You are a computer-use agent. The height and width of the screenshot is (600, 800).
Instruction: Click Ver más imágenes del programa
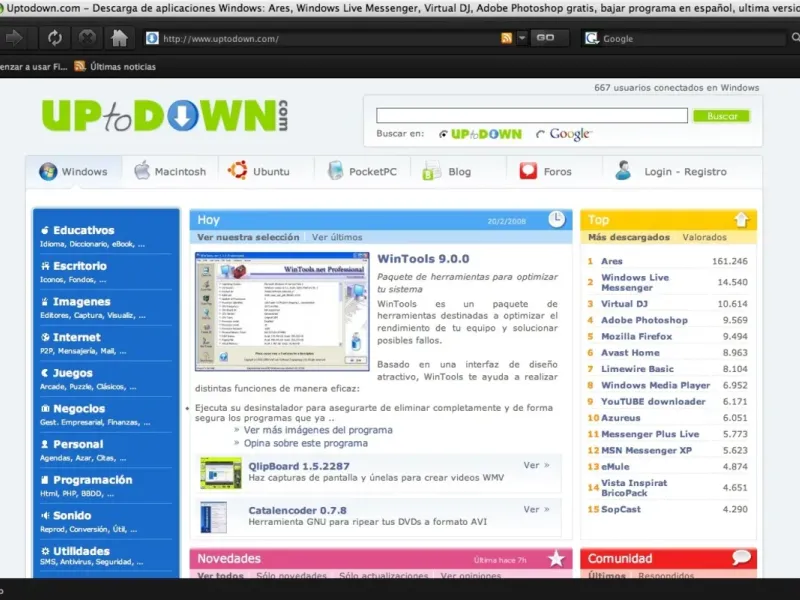click(318, 430)
